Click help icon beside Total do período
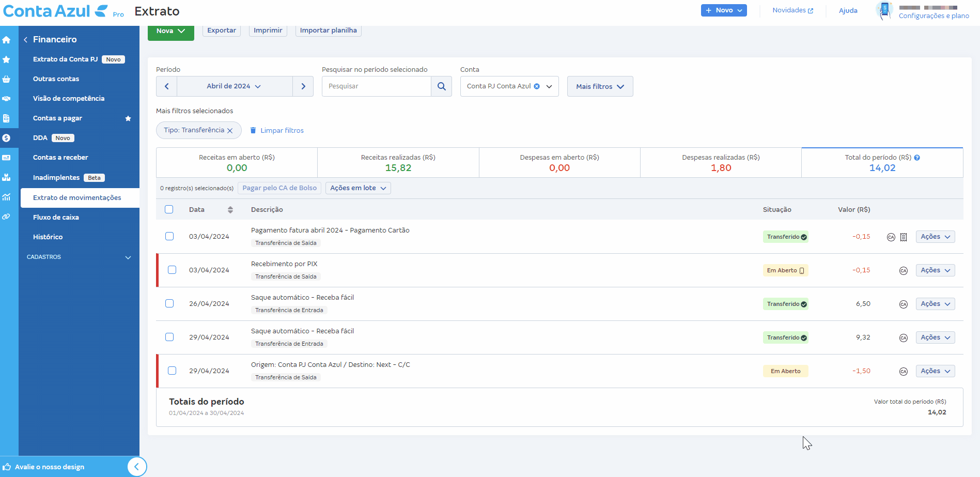The image size is (980, 477). pyautogui.click(x=917, y=158)
